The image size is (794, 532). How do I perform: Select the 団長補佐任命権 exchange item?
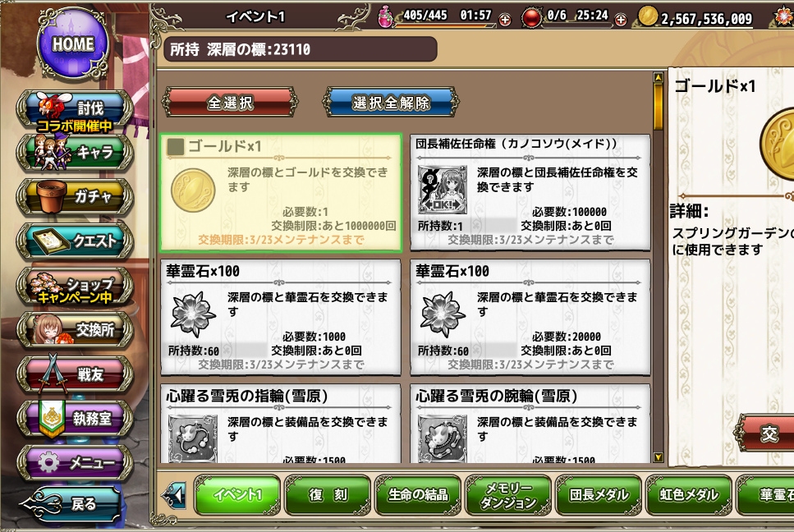click(x=530, y=192)
